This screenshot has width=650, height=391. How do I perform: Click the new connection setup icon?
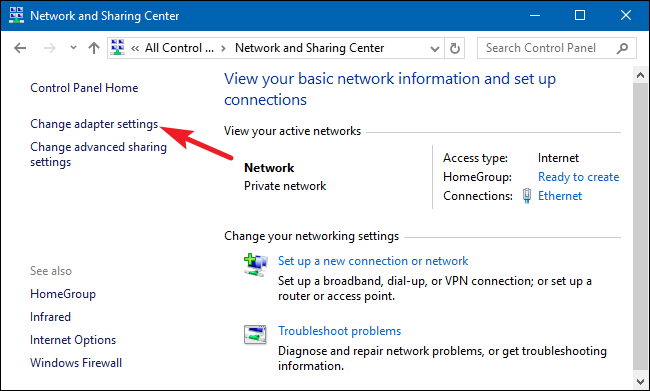pyautogui.click(x=255, y=265)
